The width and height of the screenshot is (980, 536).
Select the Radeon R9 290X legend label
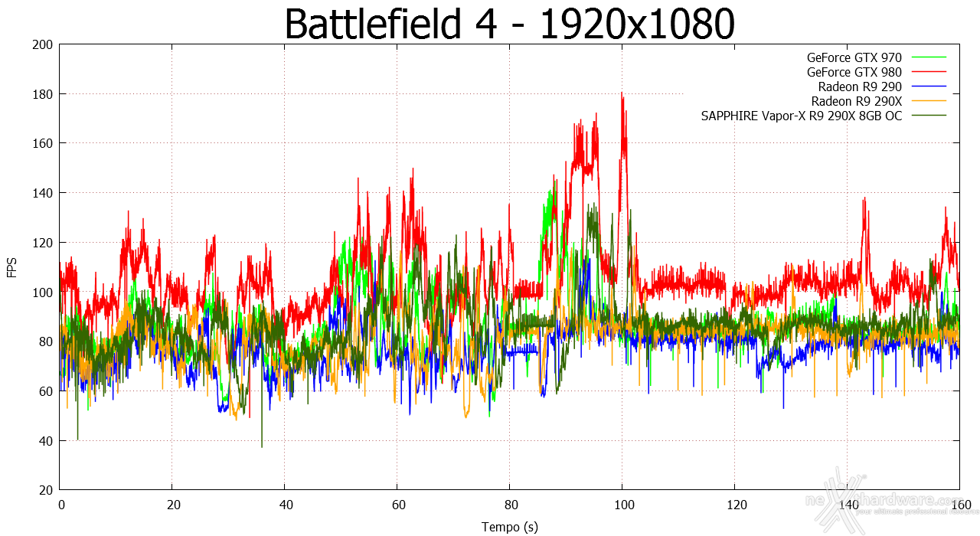857,101
